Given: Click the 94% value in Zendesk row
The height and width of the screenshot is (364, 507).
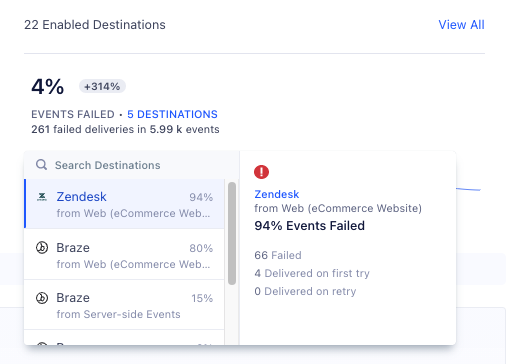Looking at the screenshot, I should (201, 197).
